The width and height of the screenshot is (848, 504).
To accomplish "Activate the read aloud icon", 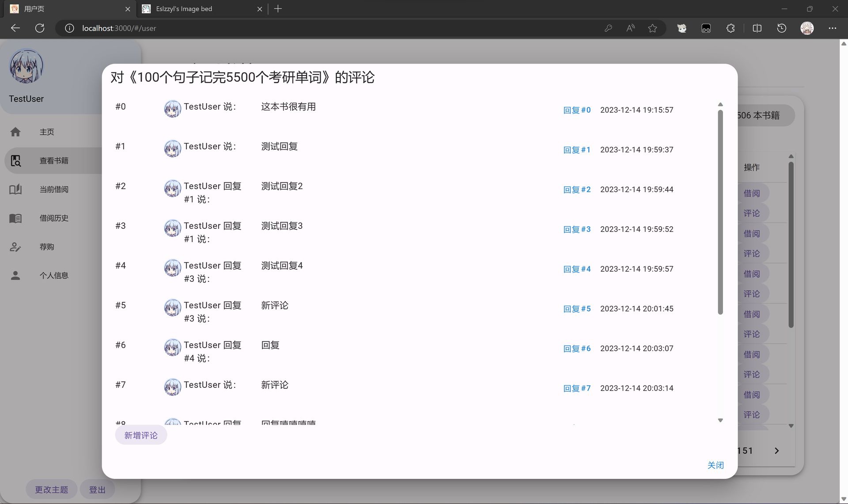I will tap(630, 28).
